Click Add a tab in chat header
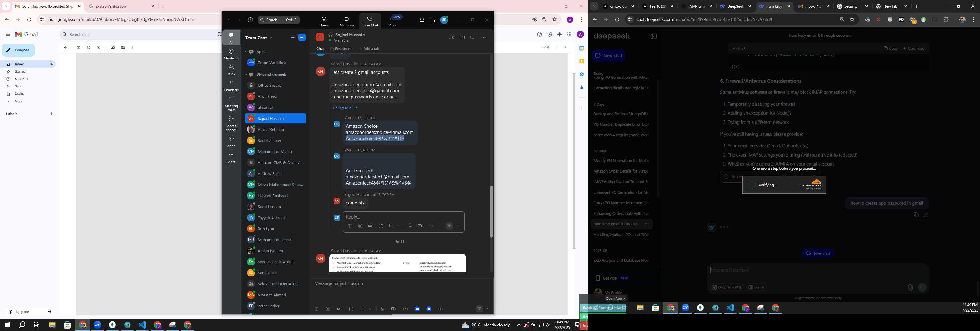 tap(369, 49)
